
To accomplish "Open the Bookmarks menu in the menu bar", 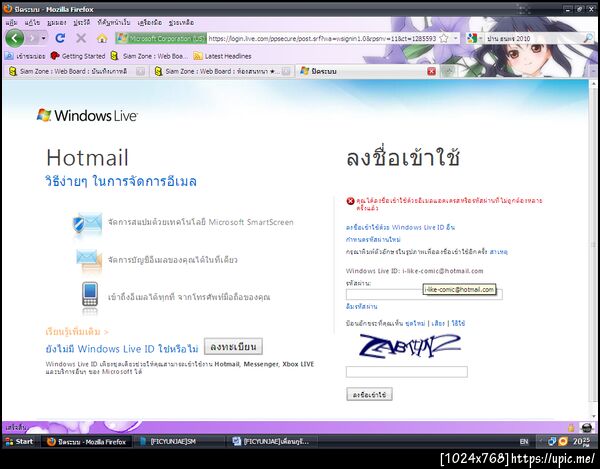I will pos(114,23).
